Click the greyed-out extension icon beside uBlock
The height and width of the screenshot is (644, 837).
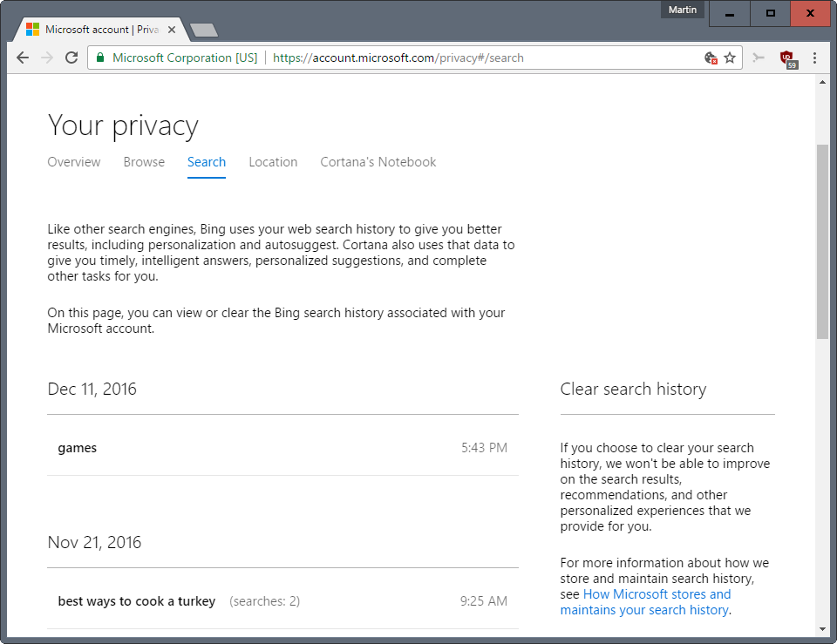(x=758, y=58)
